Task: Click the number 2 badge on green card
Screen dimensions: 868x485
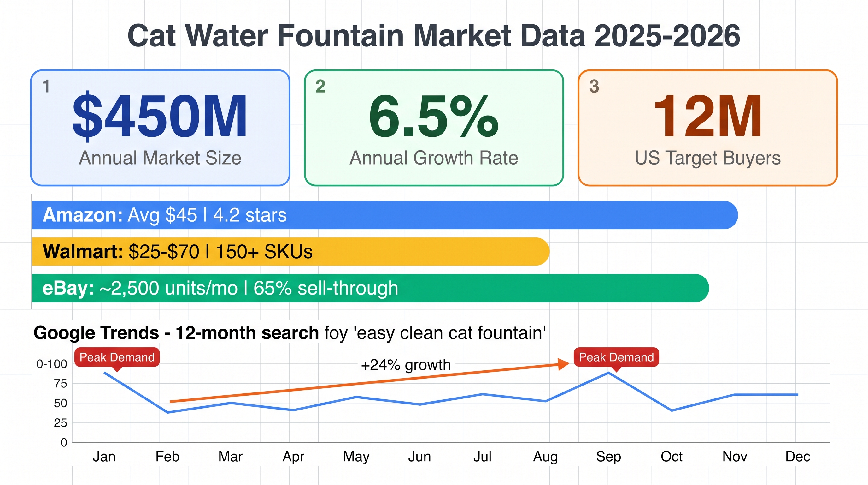Action: point(320,86)
